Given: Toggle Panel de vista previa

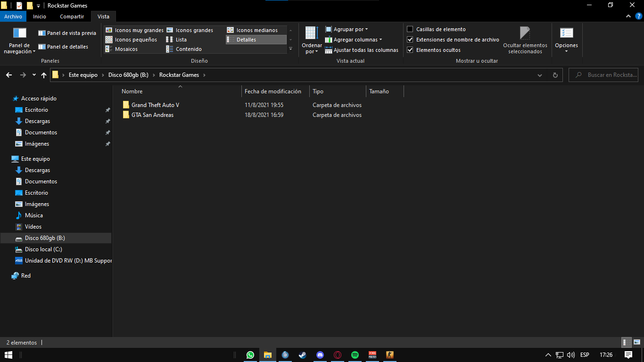Looking at the screenshot, I should [67, 33].
